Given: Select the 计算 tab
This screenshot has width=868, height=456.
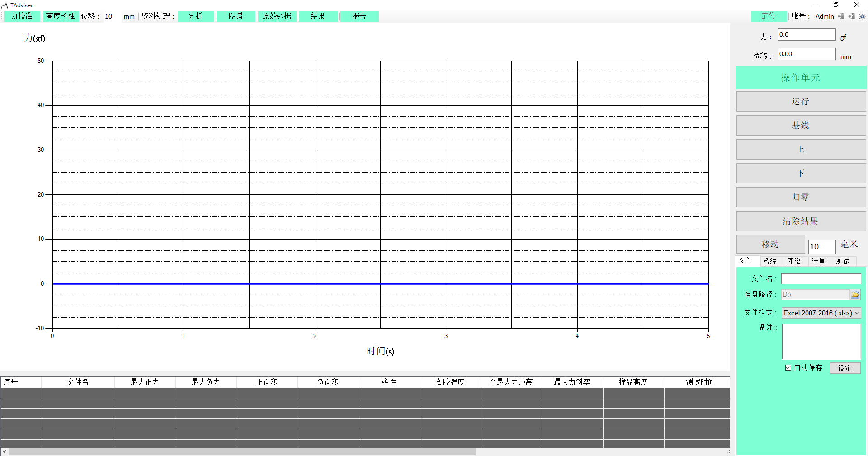Looking at the screenshot, I should [x=818, y=261].
